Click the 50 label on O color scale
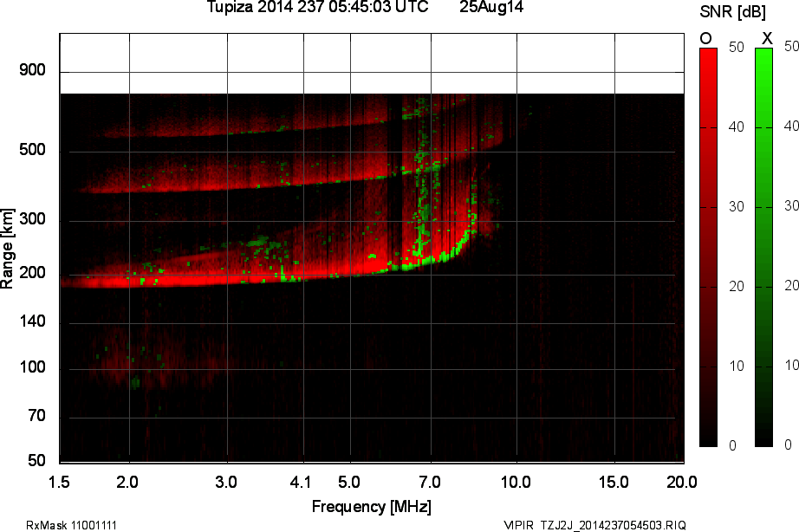799x532 pixels. coord(737,48)
